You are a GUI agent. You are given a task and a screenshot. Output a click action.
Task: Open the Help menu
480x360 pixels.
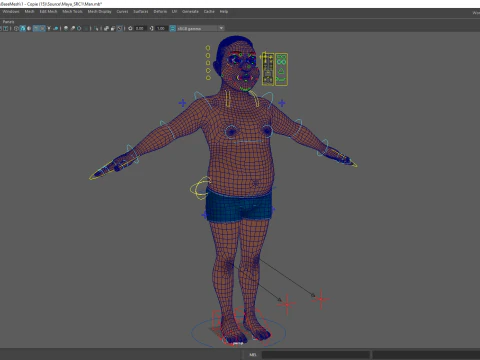pos(224,12)
